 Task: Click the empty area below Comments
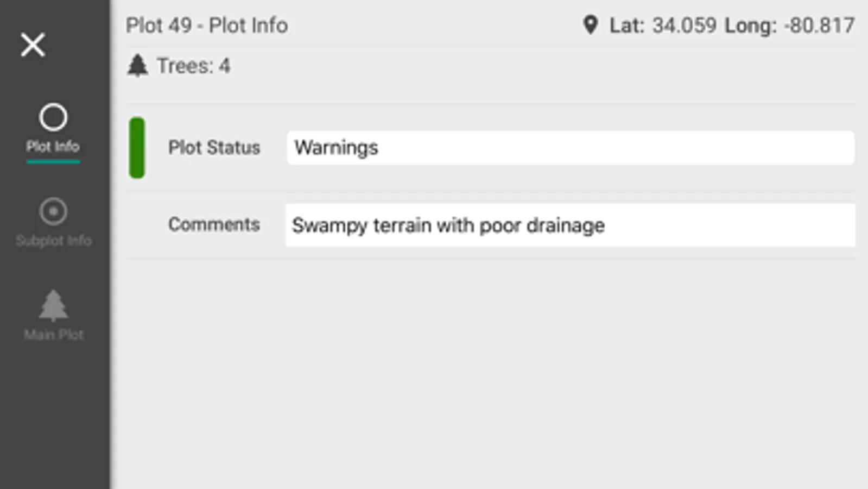coord(489,369)
